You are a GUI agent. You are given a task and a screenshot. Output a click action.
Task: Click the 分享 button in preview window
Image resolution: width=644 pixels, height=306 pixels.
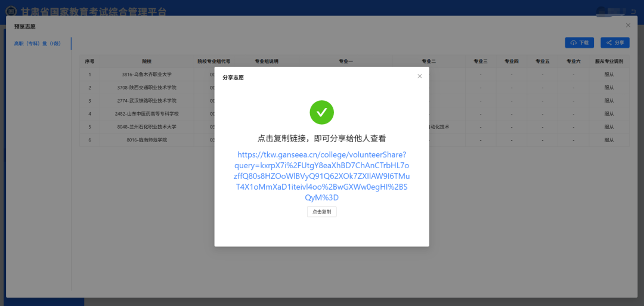615,42
